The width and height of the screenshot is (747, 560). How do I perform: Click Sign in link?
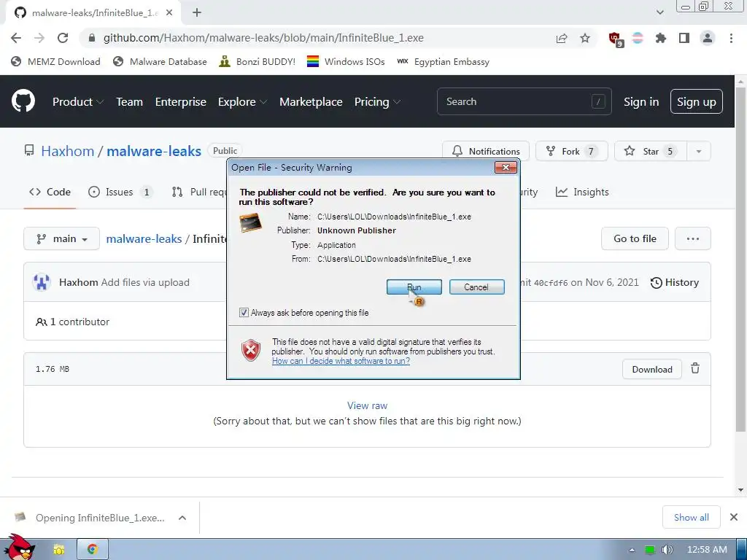point(641,102)
